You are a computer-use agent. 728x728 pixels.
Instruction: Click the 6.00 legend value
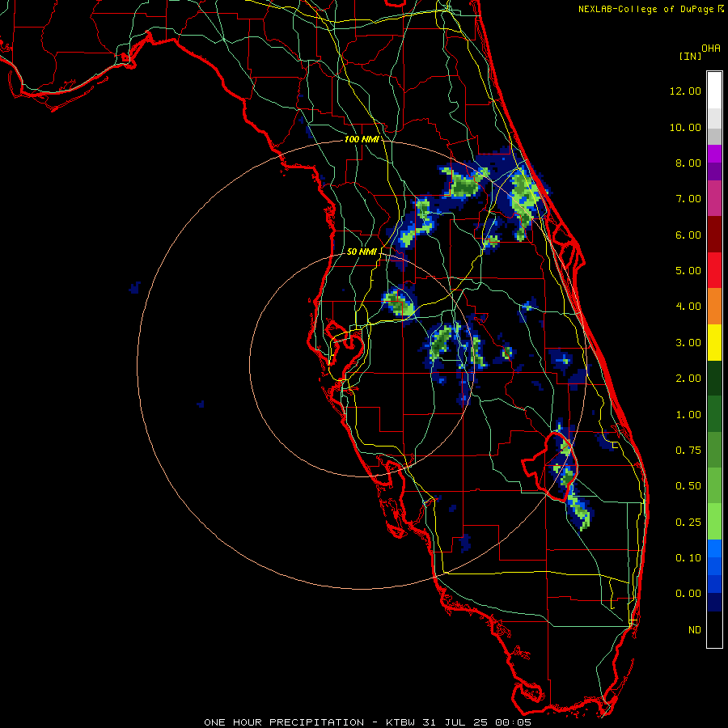tap(688, 235)
